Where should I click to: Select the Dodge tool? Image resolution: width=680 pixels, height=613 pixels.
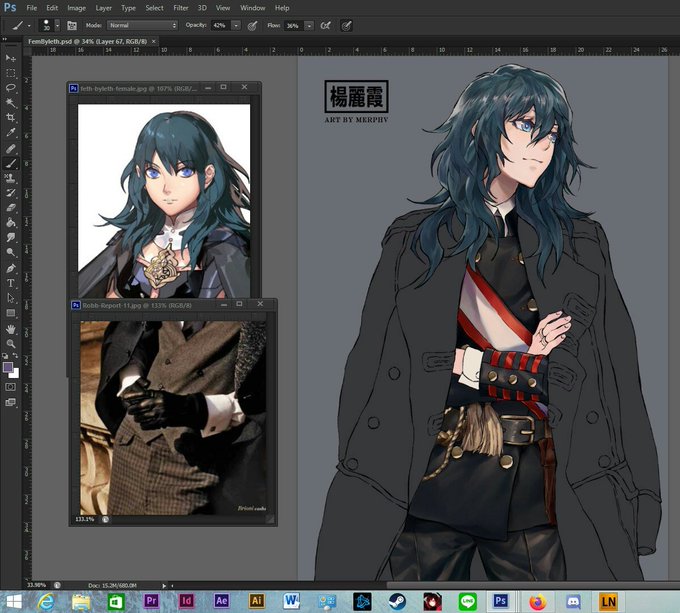[x=11, y=252]
